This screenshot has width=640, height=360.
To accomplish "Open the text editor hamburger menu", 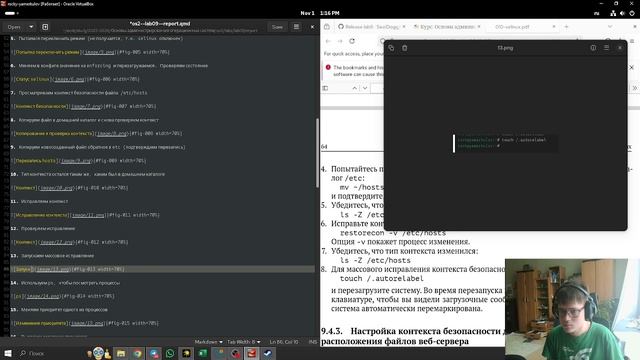I will (296, 27).
